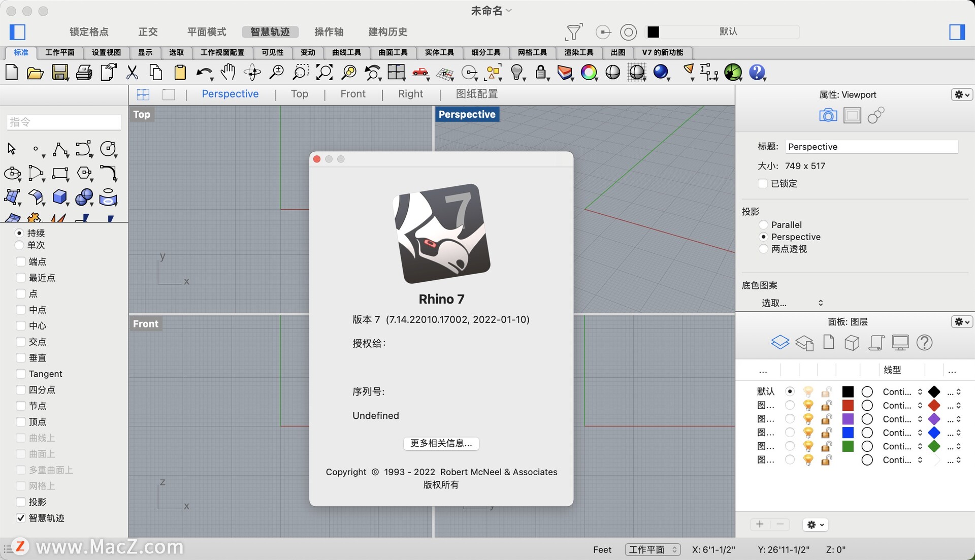The image size is (975, 560).
Task: Open document title 未命名 dropdown chevron
Action: (x=509, y=11)
